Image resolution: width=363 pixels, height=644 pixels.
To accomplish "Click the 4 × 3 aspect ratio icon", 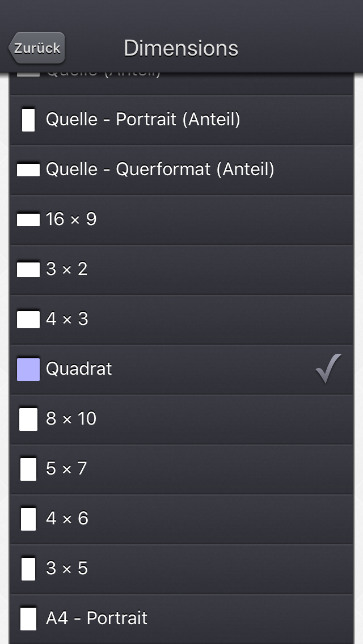I will tap(28, 319).
